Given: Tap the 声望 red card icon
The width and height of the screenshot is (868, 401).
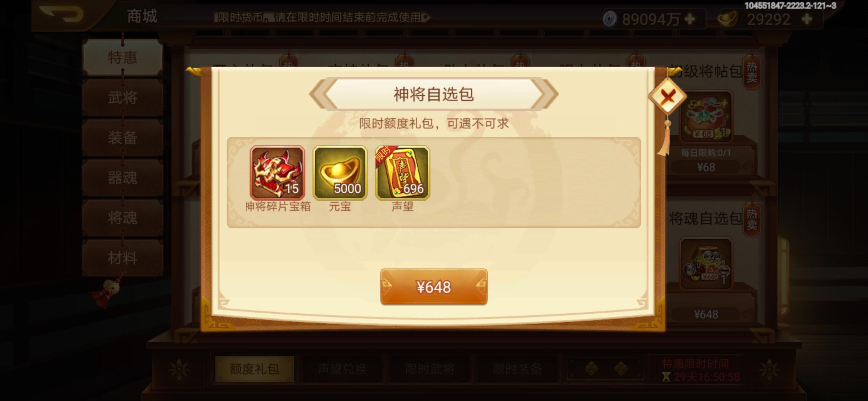Looking at the screenshot, I should pos(402,173).
